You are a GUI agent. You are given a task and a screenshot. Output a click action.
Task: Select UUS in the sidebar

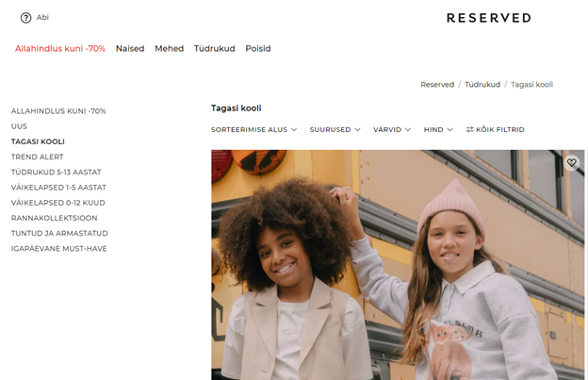point(19,126)
